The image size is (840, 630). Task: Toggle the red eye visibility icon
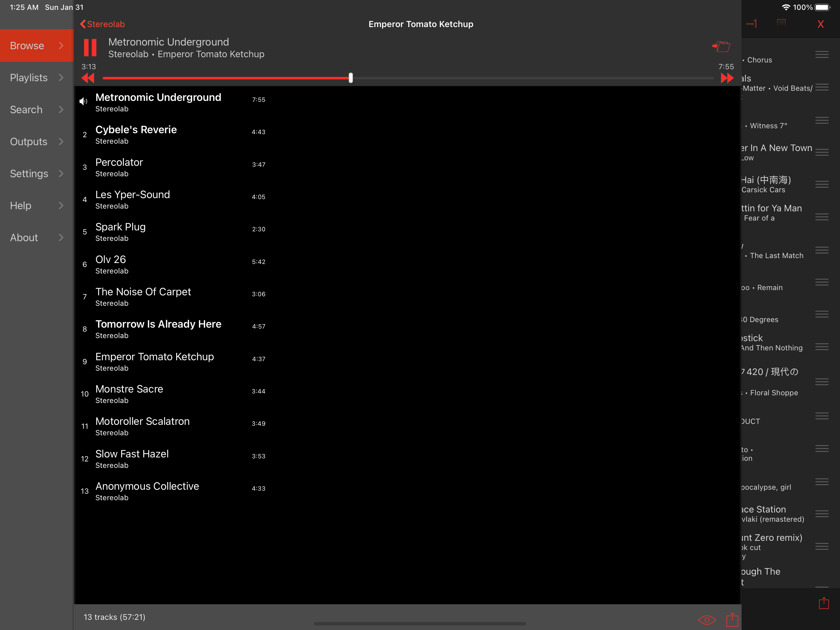pyautogui.click(x=707, y=620)
